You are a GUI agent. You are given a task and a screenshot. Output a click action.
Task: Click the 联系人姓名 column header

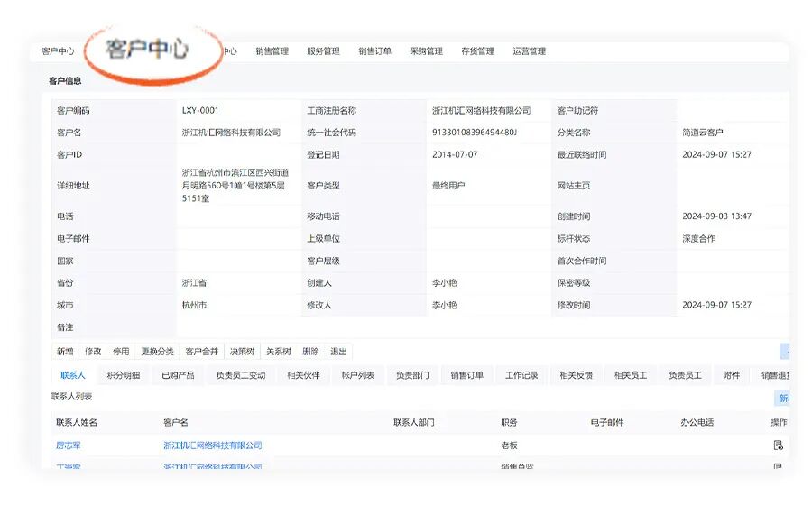77,422
